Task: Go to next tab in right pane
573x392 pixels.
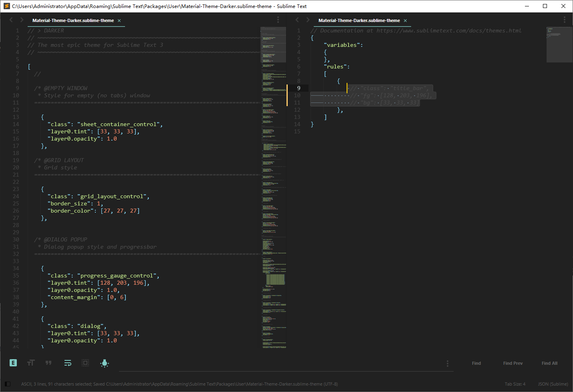Action: (x=308, y=20)
